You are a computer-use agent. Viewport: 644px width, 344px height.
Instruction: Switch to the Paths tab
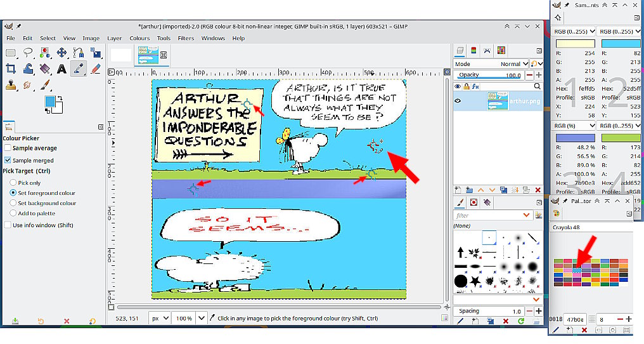[x=487, y=51]
